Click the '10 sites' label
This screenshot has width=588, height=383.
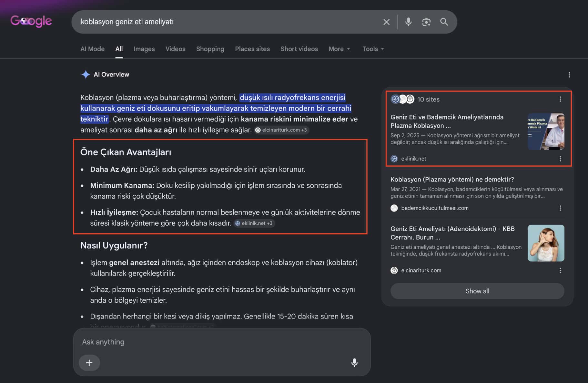(428, 99)
